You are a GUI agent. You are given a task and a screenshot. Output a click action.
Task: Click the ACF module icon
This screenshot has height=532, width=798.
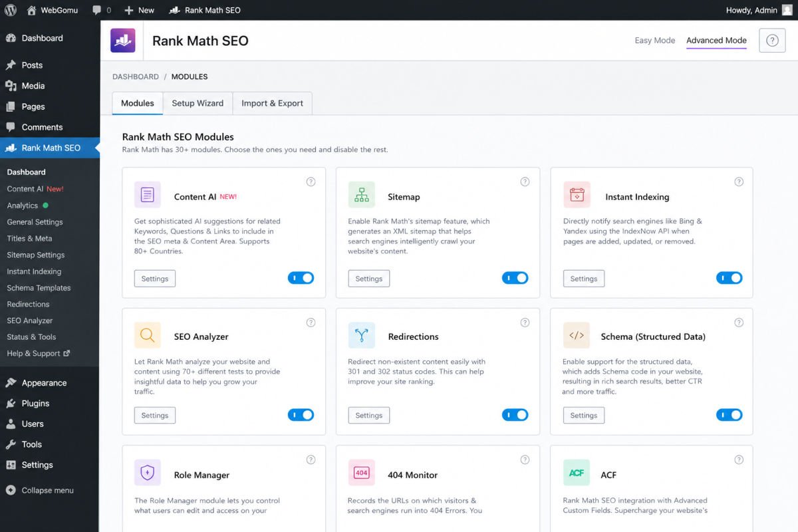577,473
